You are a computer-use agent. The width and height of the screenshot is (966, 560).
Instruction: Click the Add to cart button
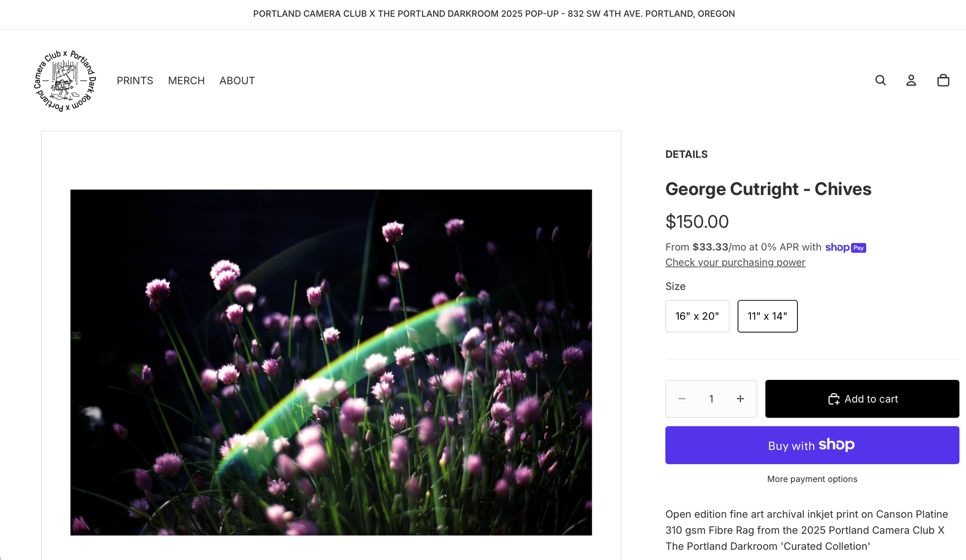coord(862,399)
